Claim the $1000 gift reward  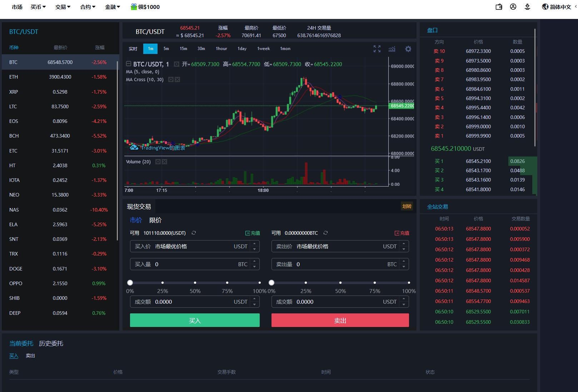(145, 7)
